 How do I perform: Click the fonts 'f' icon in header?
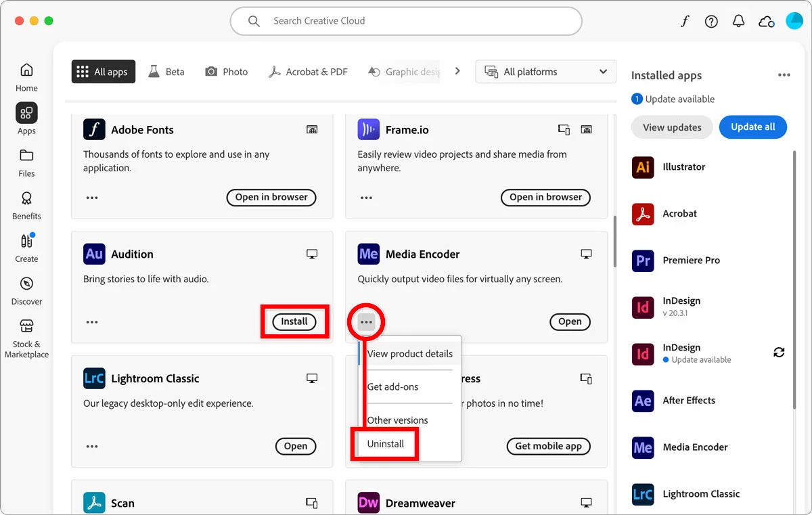[x=685, y=21]
